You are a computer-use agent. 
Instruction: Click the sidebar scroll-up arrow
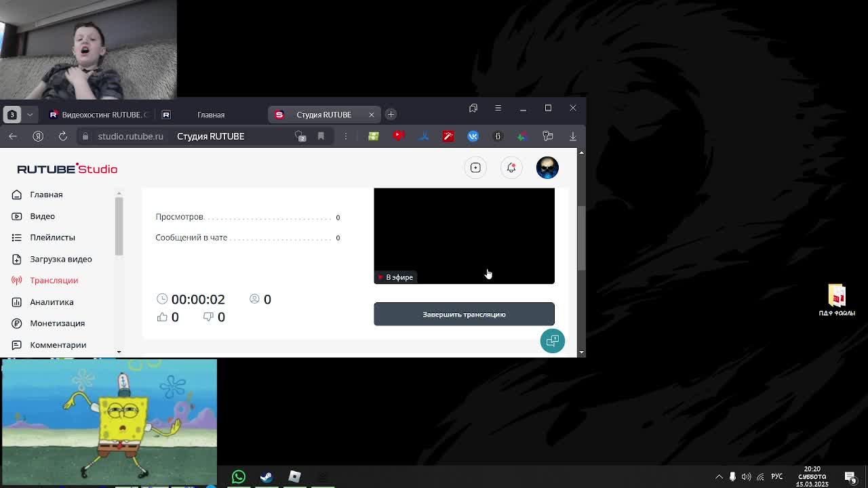tap(119, 193)
